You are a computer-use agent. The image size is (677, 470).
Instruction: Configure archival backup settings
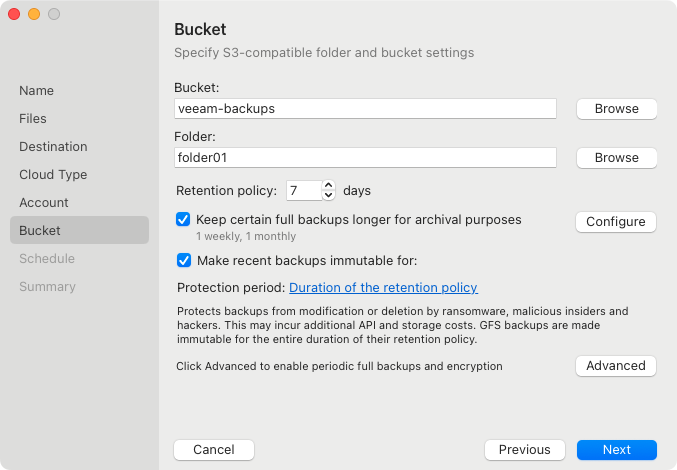tap(616, 222)
